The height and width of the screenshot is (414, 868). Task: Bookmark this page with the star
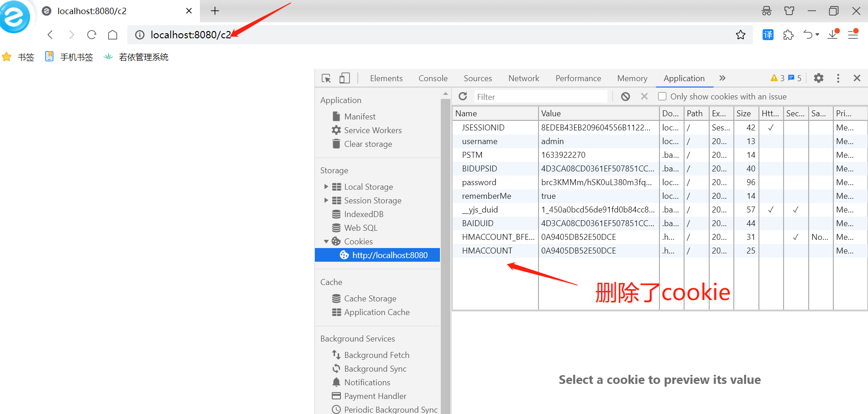point(741,35)
